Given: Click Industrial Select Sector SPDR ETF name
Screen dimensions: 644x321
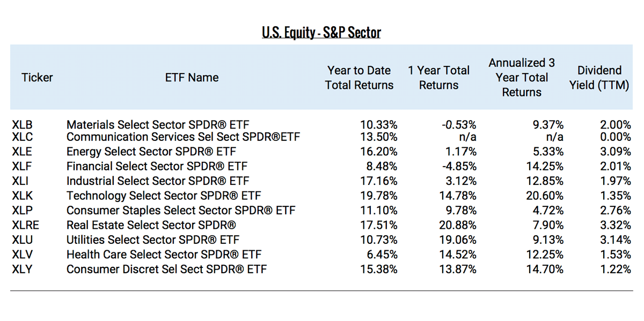Looking at the screenshot, I should tap(158, 181).
